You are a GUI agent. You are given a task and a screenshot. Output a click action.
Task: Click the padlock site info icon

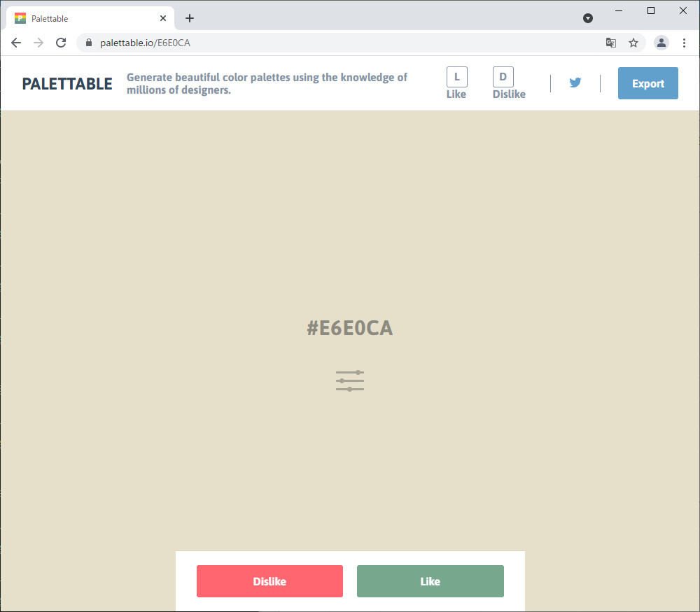[x=89, y=43]
